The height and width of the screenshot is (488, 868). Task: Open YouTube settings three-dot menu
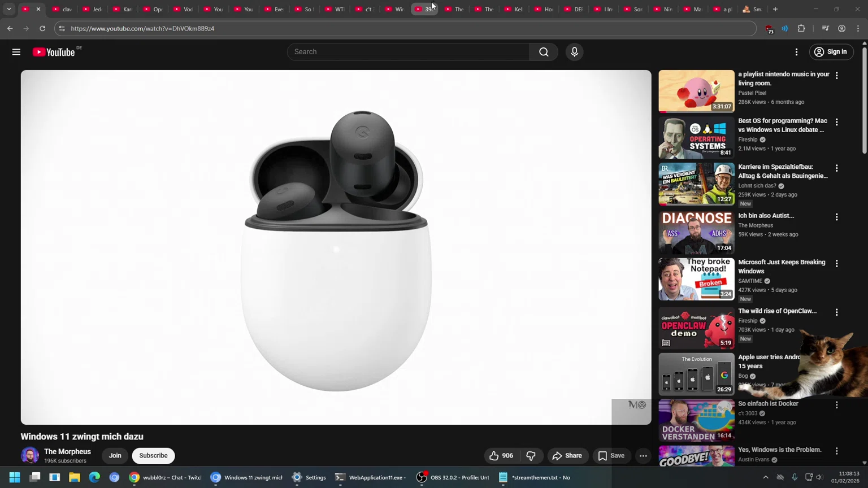(x=796, y=52)
